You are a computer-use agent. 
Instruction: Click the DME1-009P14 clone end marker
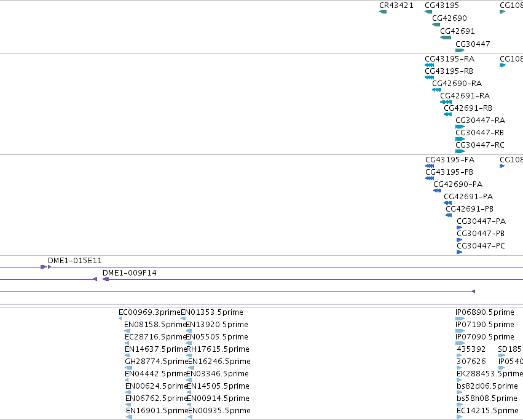pyautogui.click(x=106, y=279)
